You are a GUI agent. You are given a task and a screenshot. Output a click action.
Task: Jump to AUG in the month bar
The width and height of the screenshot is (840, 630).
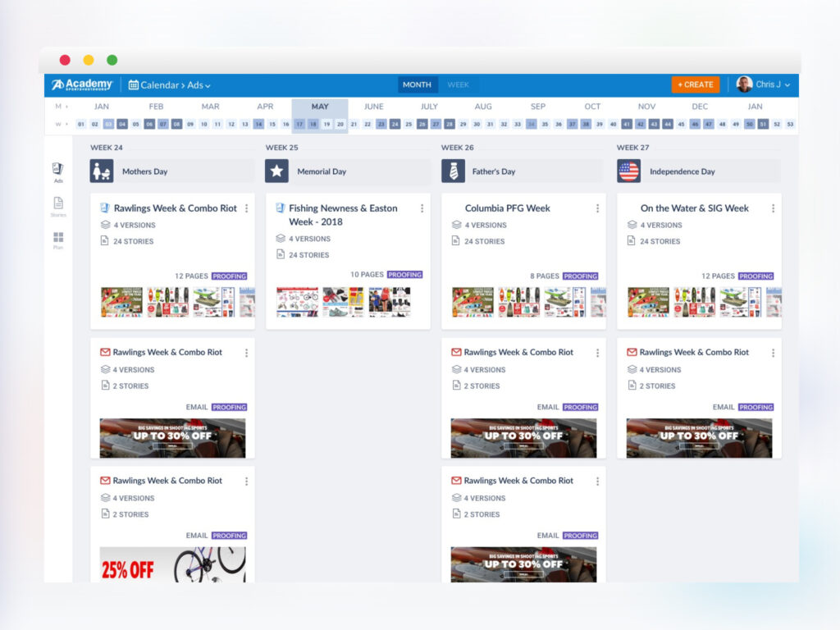482,107
